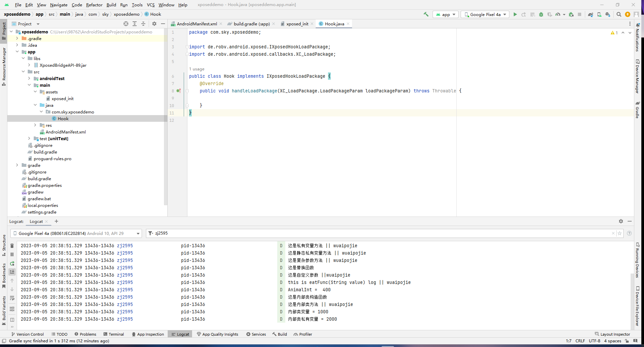Open the Profiler tool window
The image size is (644, 347).
coord(303,334)
